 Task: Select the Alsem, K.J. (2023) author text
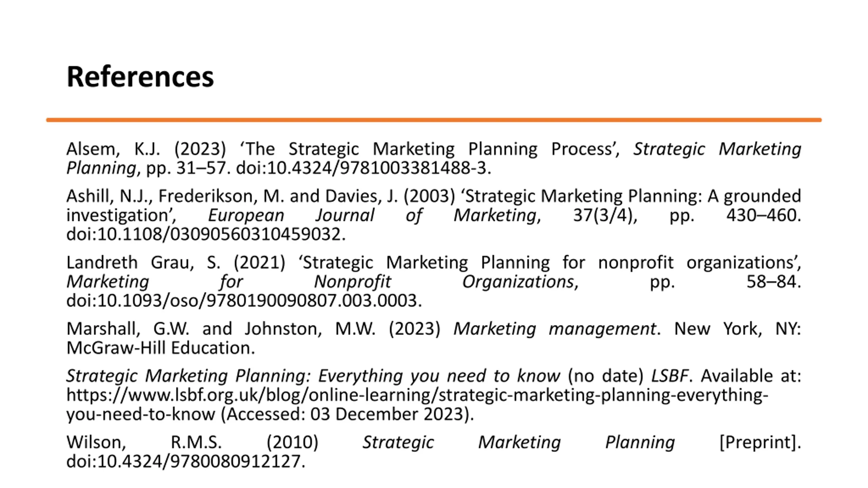[x=146, y=149]
